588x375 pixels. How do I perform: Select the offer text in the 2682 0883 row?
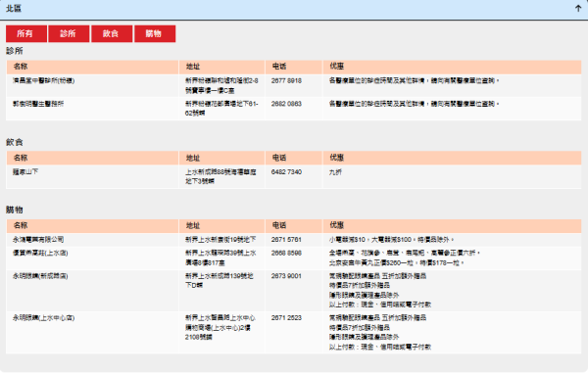coord(415,104)
